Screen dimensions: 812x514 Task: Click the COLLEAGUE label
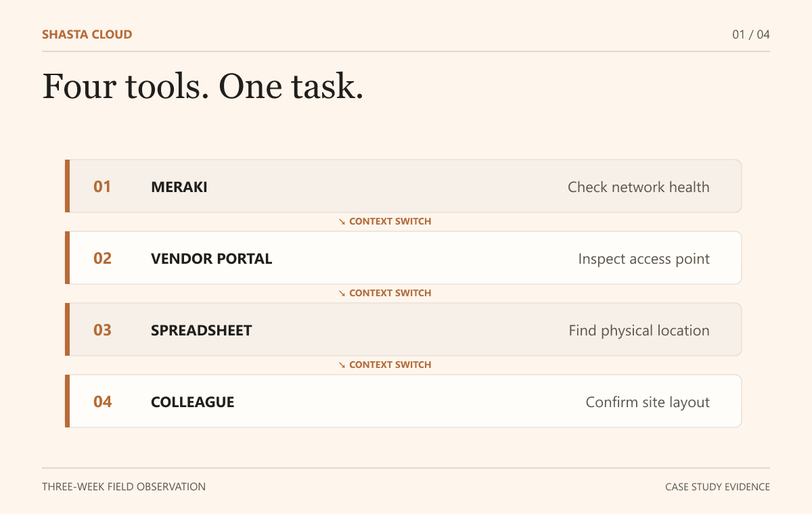[193, 402]
